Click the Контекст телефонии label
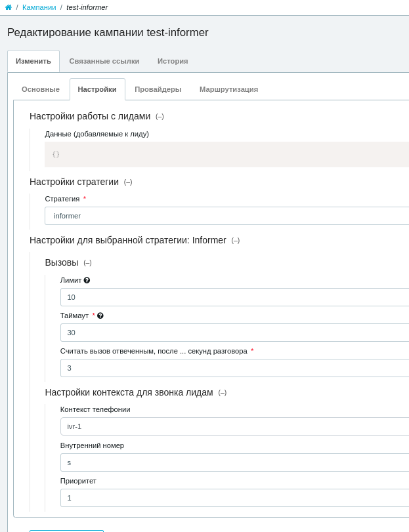Viewport: 409px width, 532px height. point(95,409)
